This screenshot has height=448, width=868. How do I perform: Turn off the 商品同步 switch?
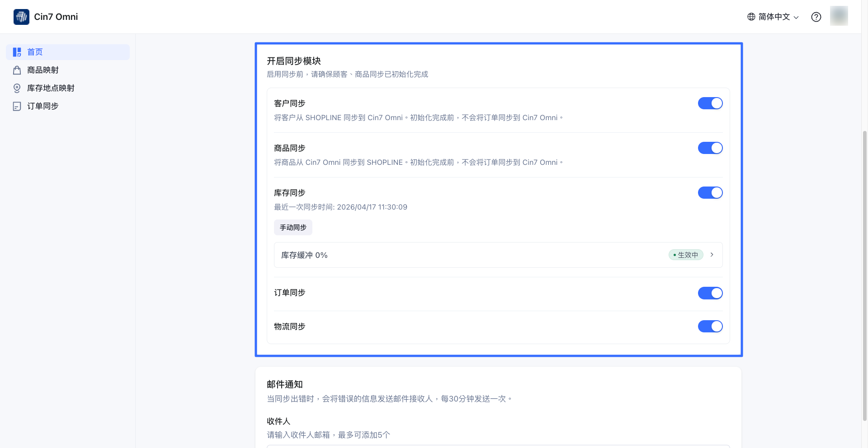point(710,148)
